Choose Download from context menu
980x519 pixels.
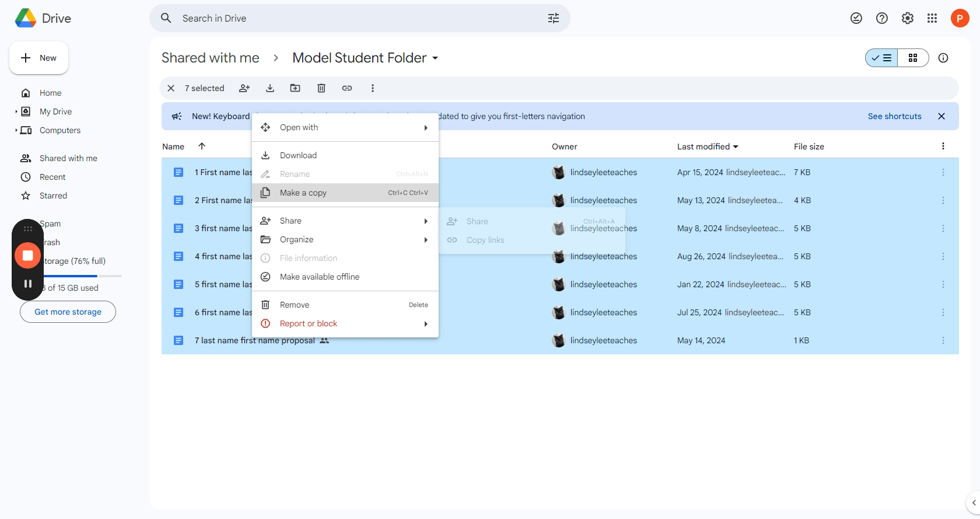[345, 155]
